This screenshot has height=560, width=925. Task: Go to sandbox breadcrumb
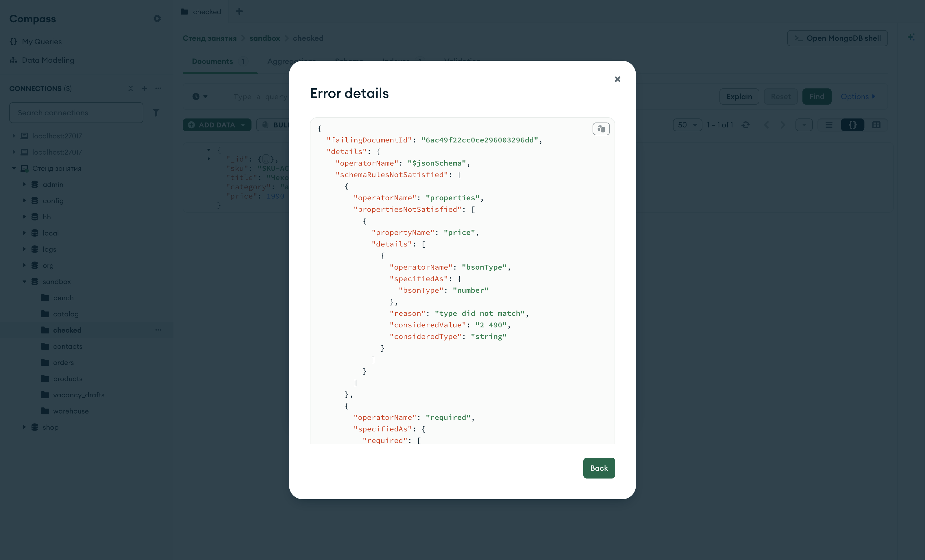pos(265,38)
